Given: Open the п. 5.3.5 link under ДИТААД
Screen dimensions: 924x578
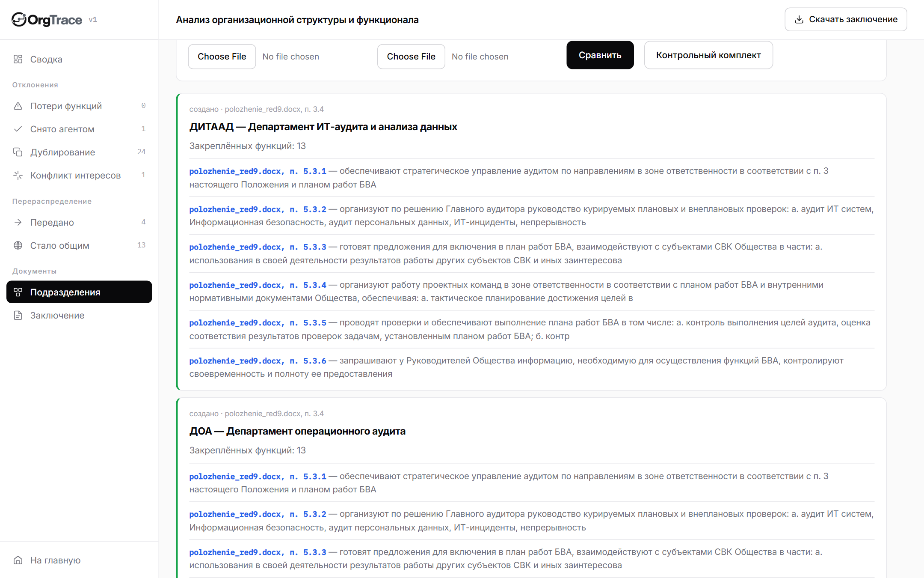Looking at the screenshot, I should point(258,323).
